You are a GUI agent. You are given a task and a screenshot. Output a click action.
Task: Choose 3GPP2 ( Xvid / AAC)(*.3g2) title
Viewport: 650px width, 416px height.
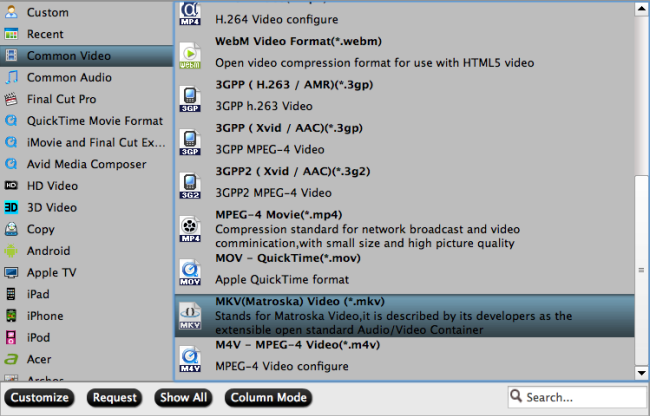click(x=293, y=171)
